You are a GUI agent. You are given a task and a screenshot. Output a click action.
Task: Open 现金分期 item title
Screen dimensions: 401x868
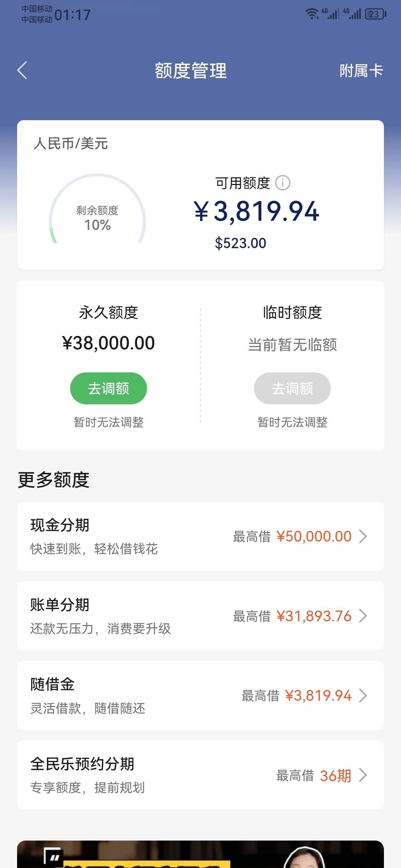(60, 525)
